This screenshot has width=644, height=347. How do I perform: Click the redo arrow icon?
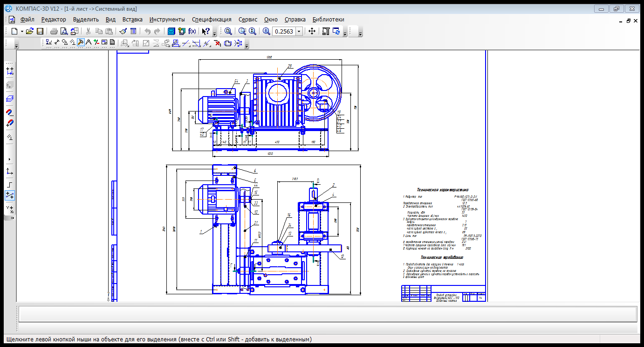point(157,31)
